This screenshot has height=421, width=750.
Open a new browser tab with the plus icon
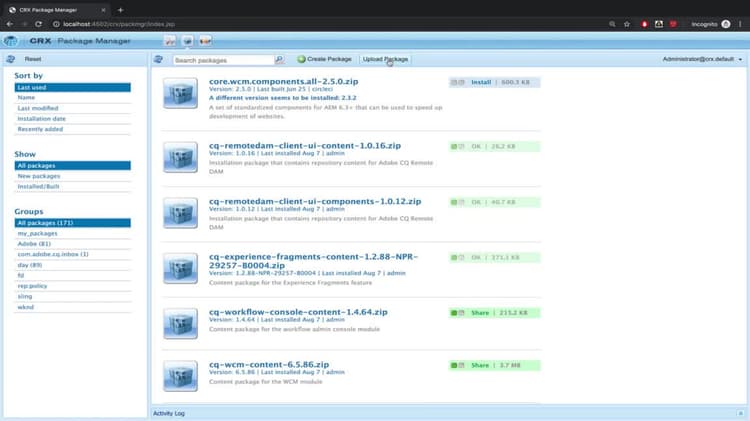121,10
